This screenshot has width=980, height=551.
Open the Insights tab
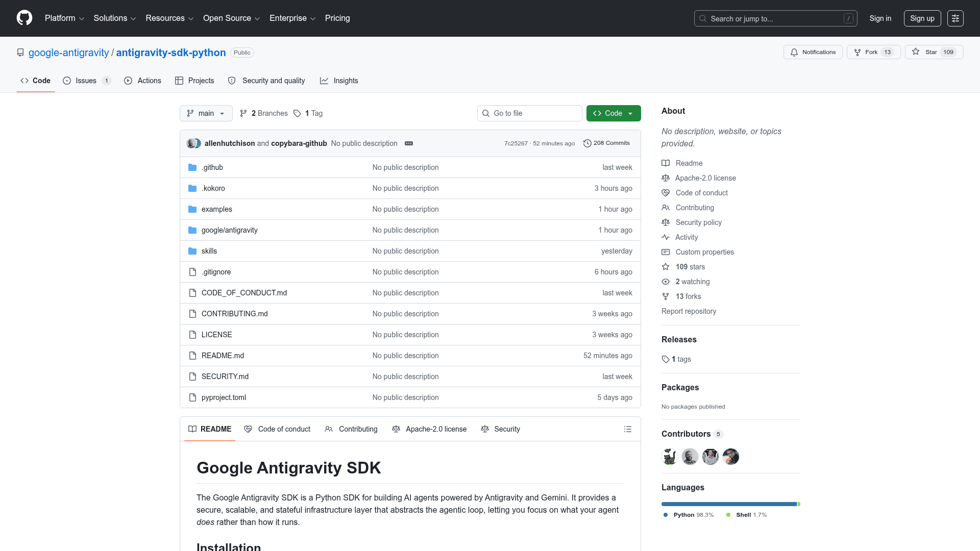339,81
